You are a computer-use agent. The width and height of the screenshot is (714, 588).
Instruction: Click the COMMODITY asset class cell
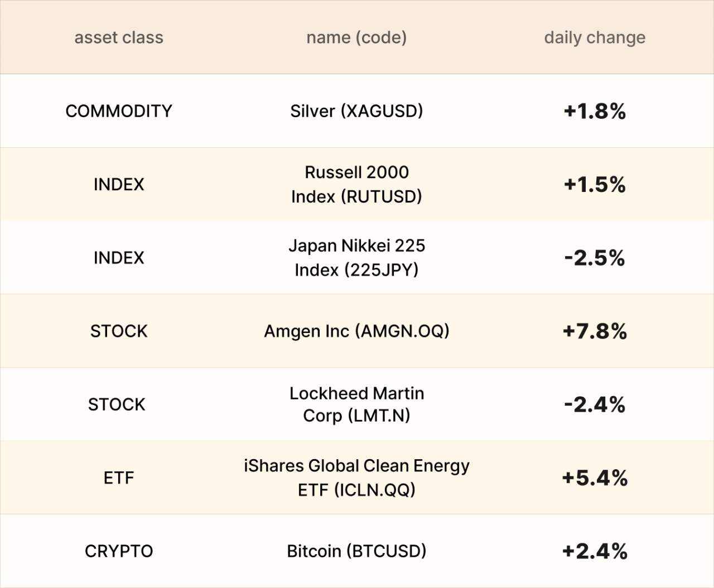point(119,111)
